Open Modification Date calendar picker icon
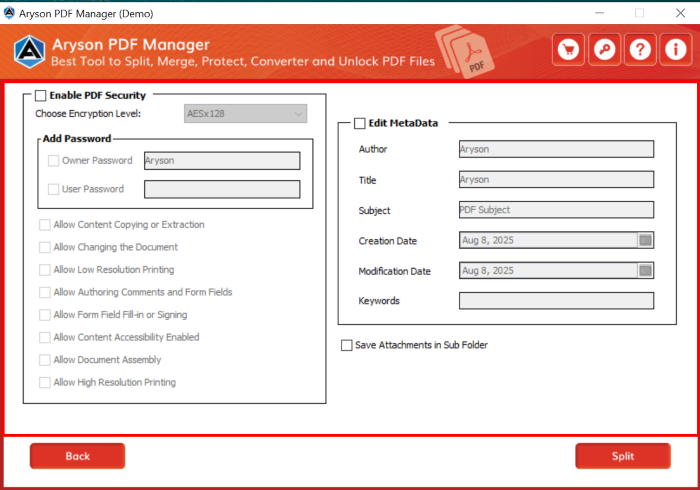 pyautogui.click(x=645, y=271)
